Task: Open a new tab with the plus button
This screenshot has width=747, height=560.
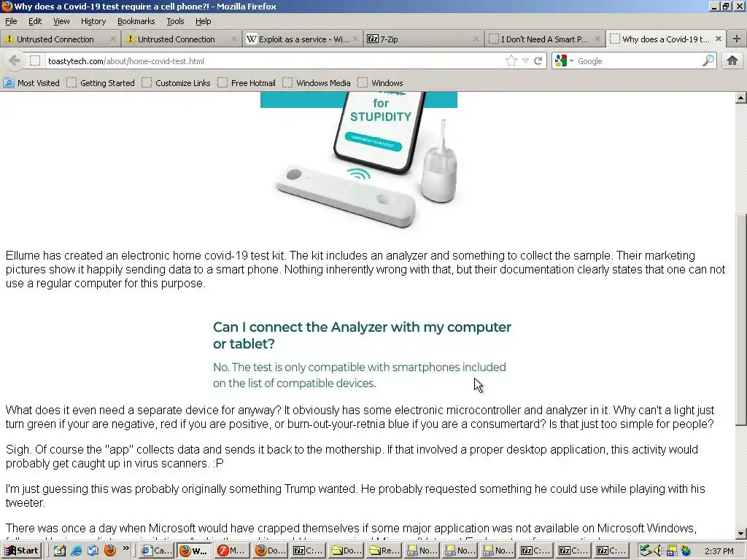Action: coord(737,39)
